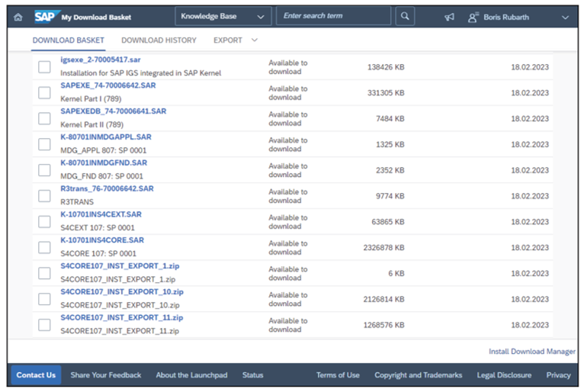Check the S4CORE107_INST_EXPORT_11.zip box
Screen dimensions: 584x392
(44, 325)
